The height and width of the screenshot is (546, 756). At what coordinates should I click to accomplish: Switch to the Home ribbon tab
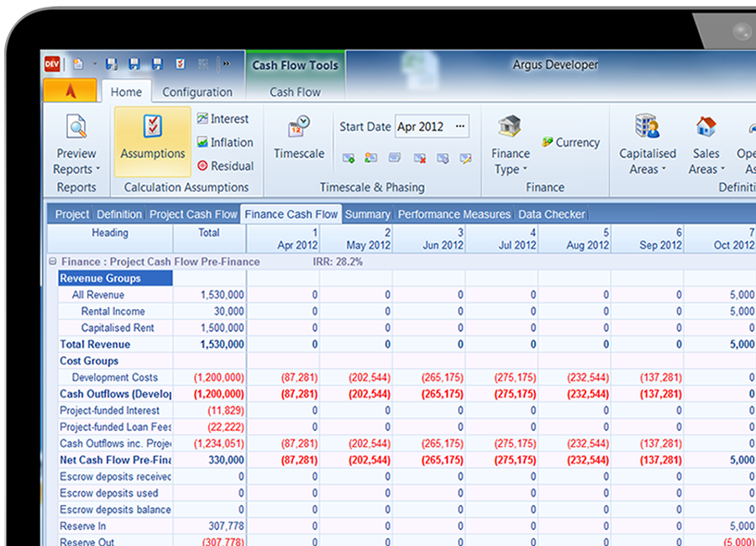(126, 92)
